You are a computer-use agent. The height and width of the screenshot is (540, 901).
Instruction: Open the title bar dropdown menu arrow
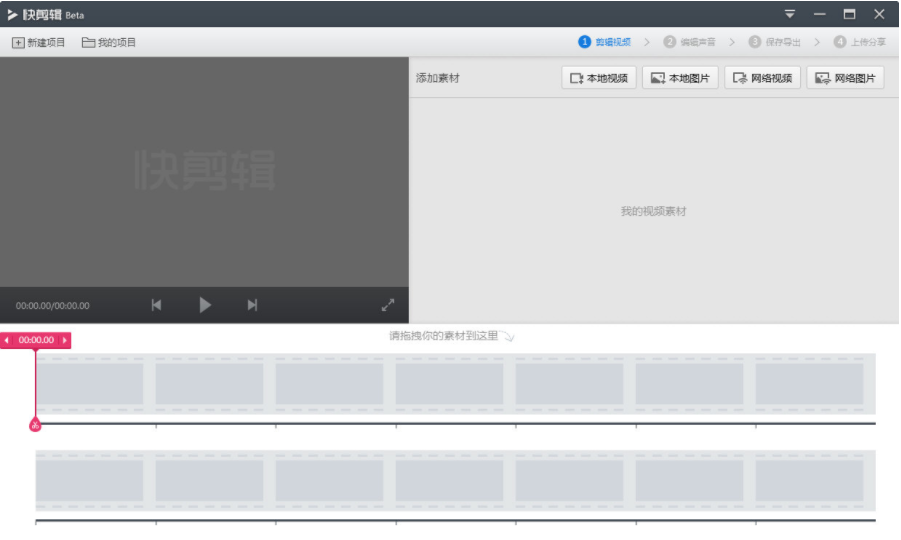click(x=790, y=14)
